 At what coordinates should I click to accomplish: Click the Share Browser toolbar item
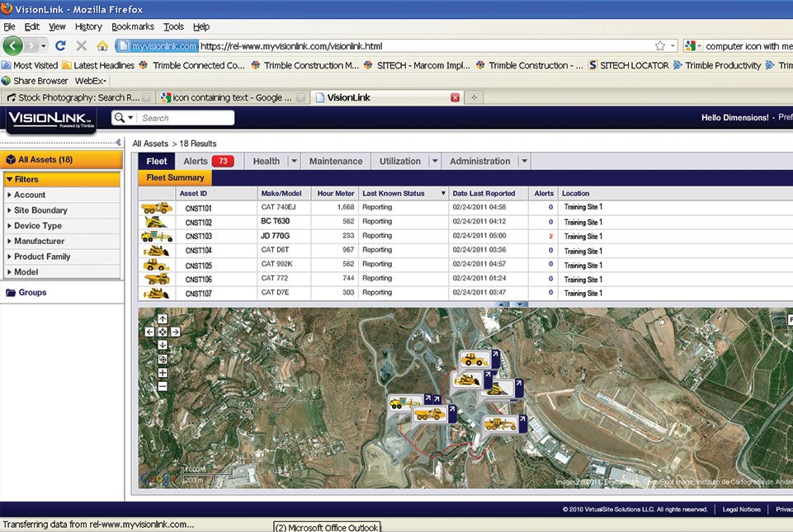pyautogui.click(x=35, y=81)
